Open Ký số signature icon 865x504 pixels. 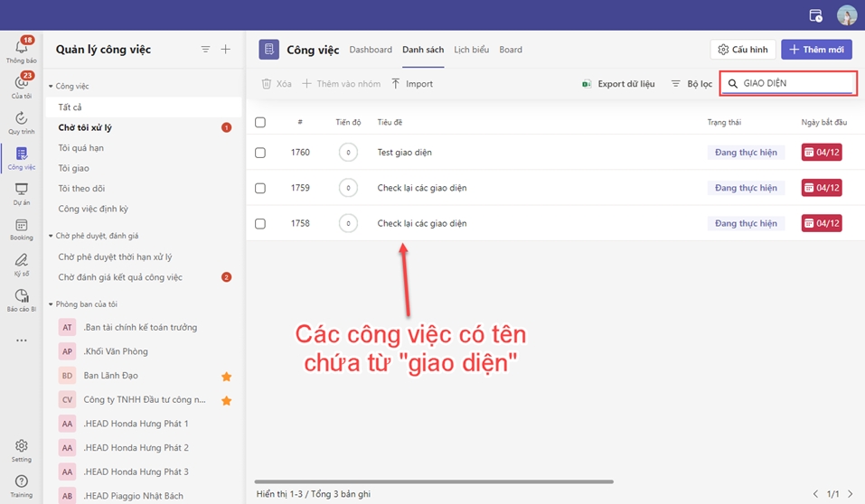[21, 261]
